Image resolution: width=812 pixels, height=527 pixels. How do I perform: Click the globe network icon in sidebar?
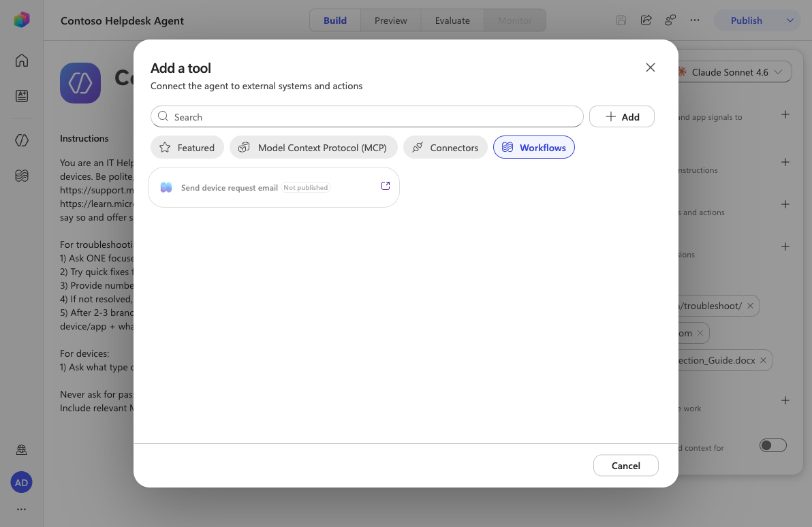[21, 449]
